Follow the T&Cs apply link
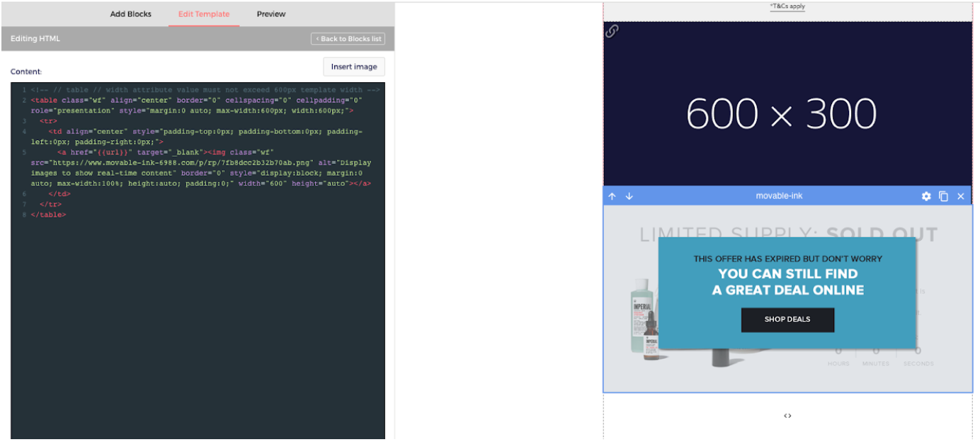Viewport: 980px width, 442px height. pyautogui.click(x=787, y=6)
